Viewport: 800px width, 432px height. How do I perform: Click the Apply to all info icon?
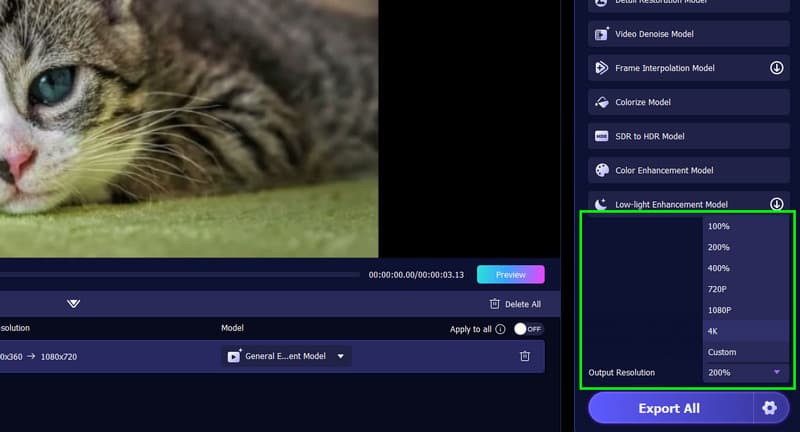tap(500, 329)
